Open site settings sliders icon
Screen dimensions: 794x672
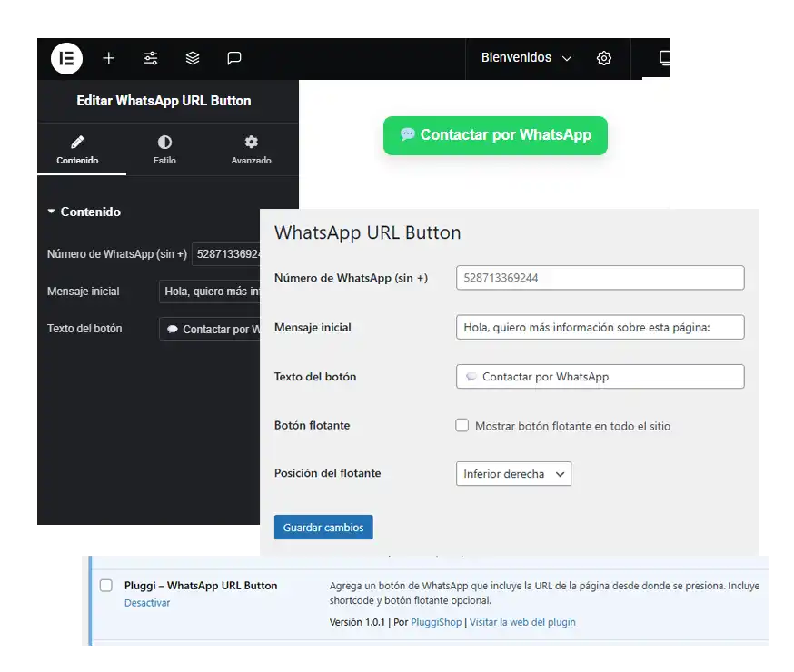(x=151, y=59)
